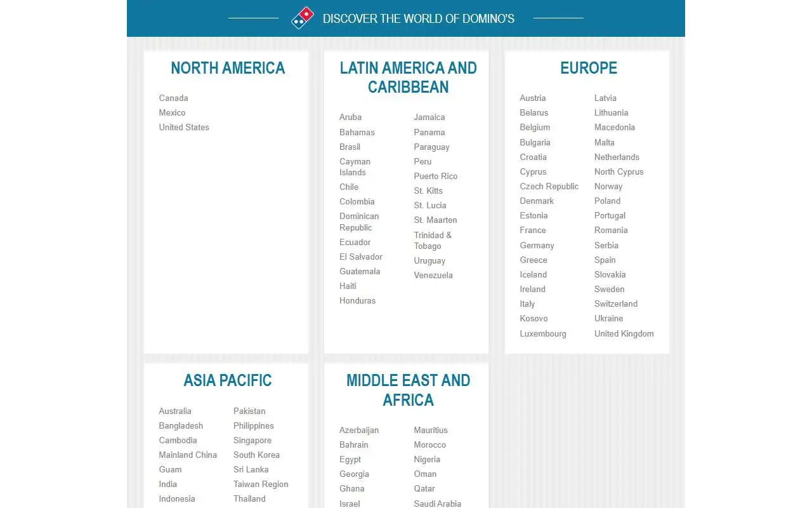
Task: Open the Aruba link
Action: tap(350, 117)
